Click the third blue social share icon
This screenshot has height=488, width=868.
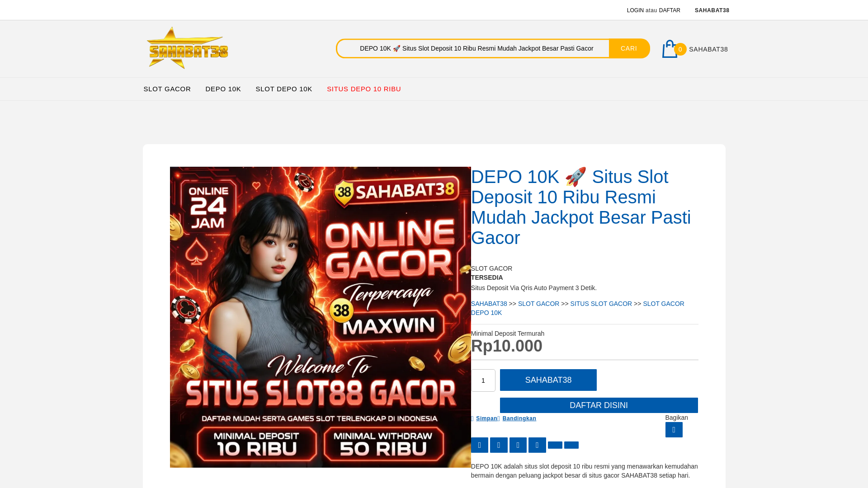point(518,445)
